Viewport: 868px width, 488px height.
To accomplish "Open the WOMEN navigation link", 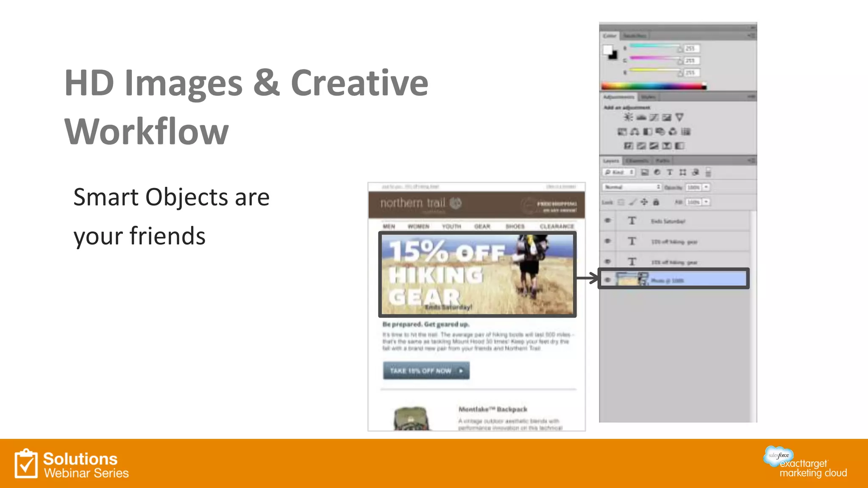I will pyautogui.click(x=418, y=227).
